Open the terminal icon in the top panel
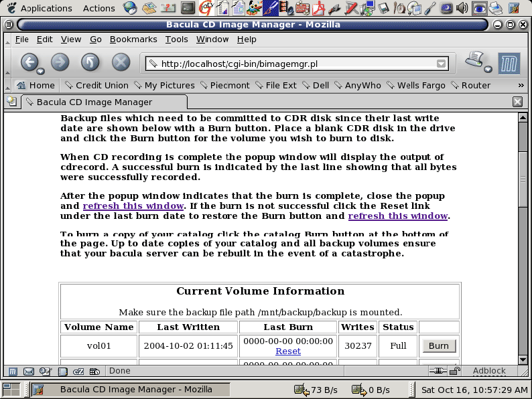 tap(189, 8)
